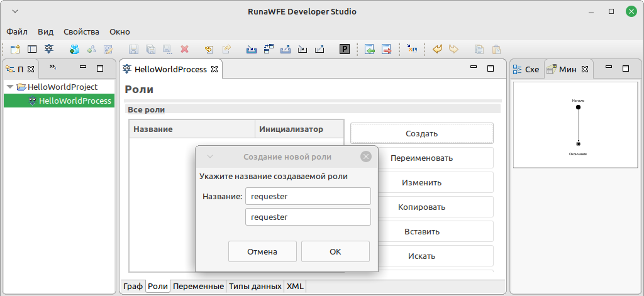Screen dimensions: 644x296
Task: Click the greyed copy documents toolbar icon
Action: coord(479,49)
